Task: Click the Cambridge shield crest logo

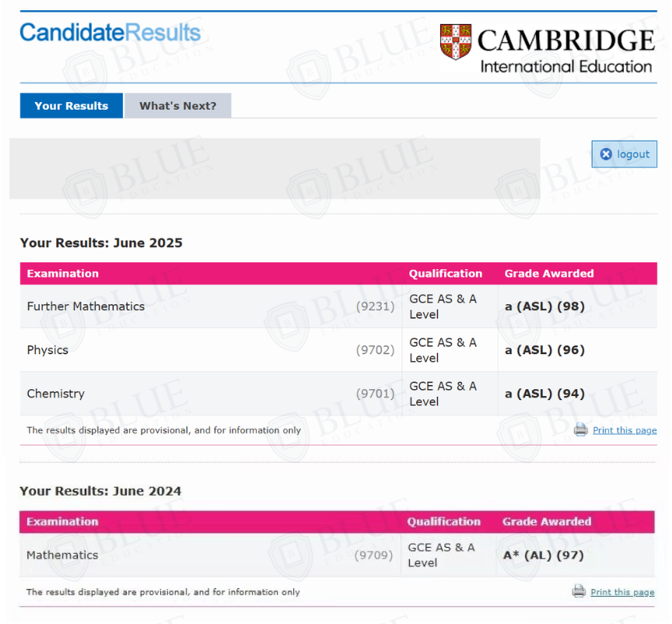Action: [x=456, y=41]
